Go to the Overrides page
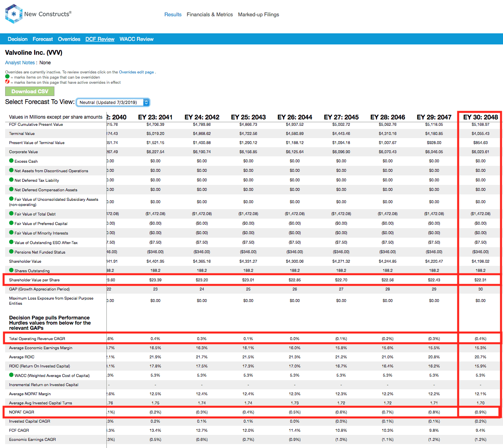Image resolution: width=503 pixels, height=448 pixels. 69,39
